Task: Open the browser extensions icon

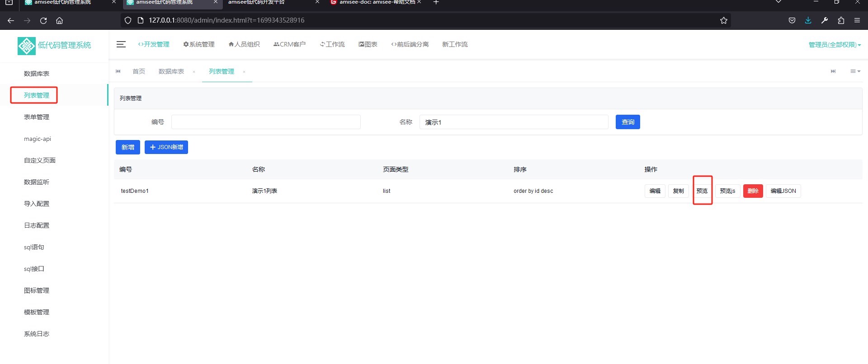Action: point(841,20)
